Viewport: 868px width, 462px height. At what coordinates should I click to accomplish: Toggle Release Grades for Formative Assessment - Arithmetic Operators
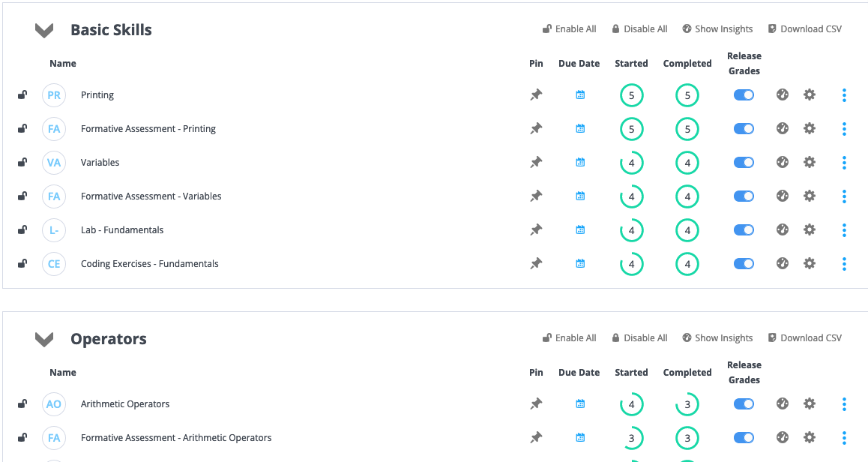744,438
